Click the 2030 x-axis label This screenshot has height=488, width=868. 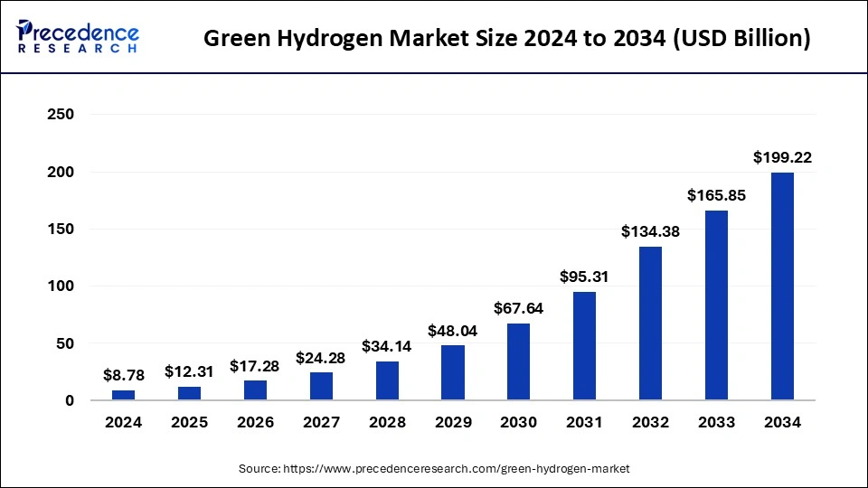pos(518,422)
